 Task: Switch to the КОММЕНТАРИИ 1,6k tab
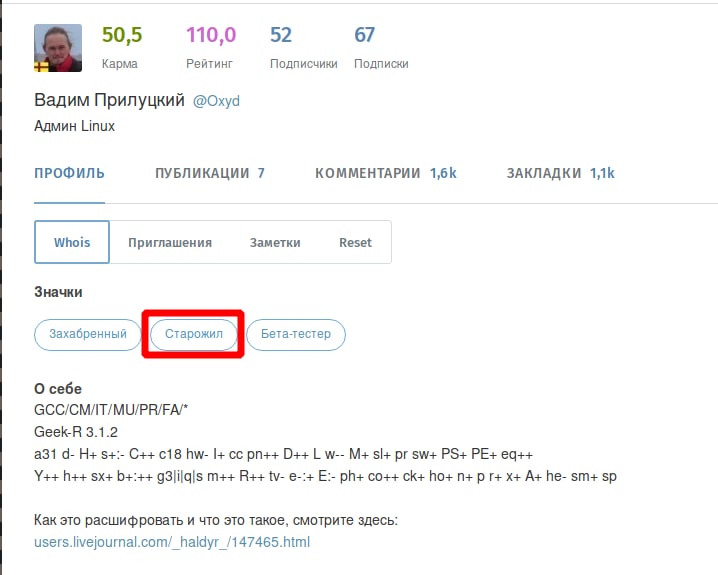[386, 173]
